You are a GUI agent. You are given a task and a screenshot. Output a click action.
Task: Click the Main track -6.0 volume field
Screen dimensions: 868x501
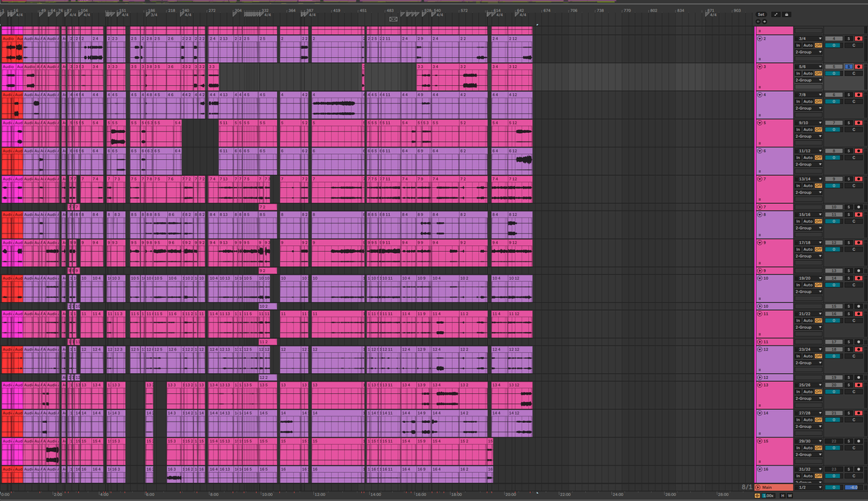click(854, 487)
